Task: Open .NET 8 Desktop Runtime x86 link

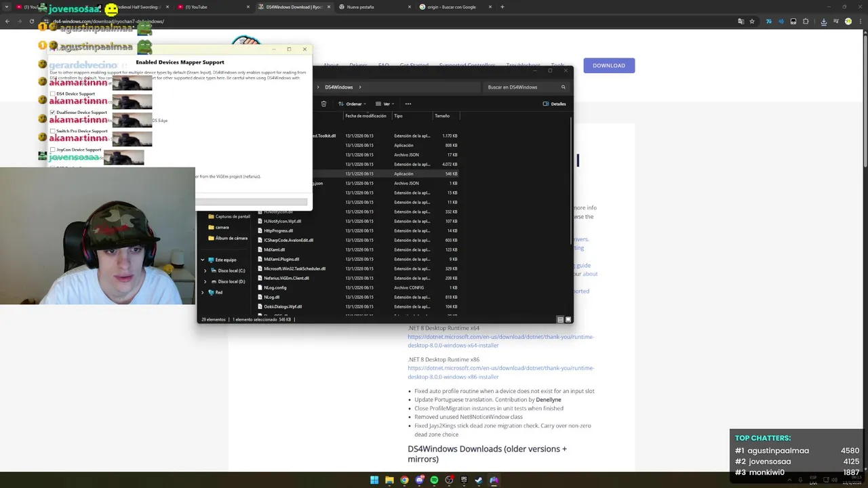Action: tap(500, 372)
